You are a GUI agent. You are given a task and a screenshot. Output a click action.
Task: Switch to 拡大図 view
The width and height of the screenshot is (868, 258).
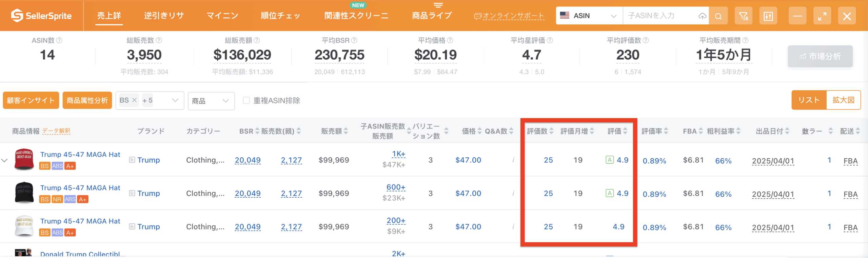tap(844, 100)
